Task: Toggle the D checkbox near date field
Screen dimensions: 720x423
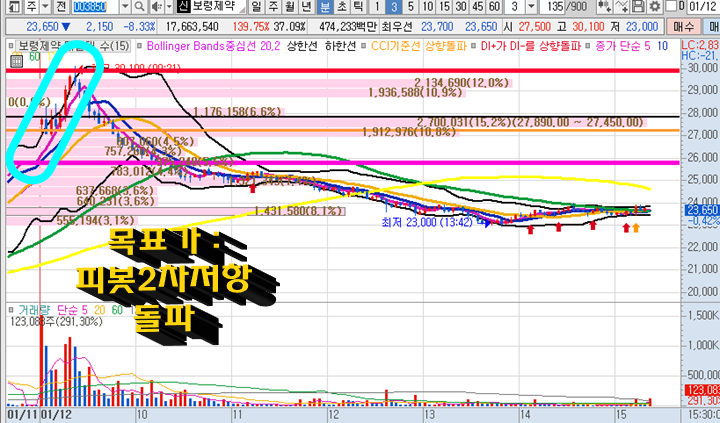Action: tap(671, 6)
